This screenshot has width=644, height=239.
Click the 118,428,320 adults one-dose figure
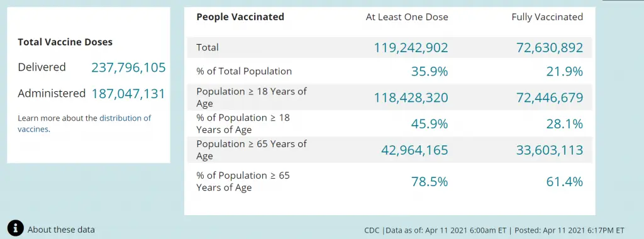pyautogui.click(x=411, y=97)
